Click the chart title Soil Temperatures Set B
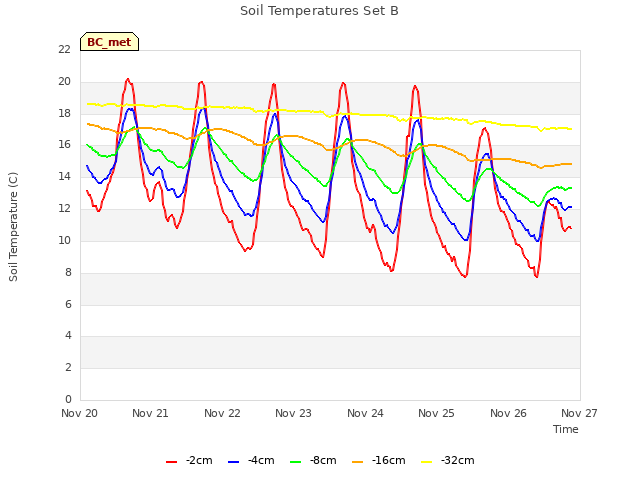This screenshot has width=640, height=480. 319,11
